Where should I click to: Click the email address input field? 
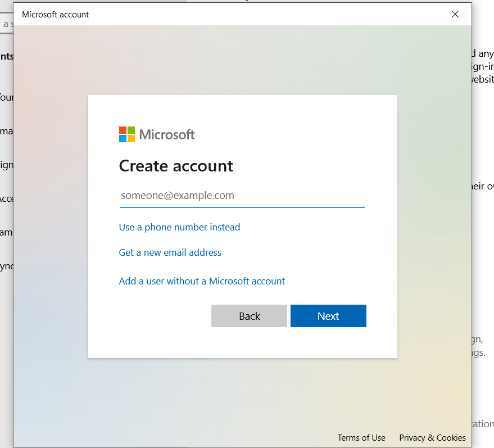[242, 196]
